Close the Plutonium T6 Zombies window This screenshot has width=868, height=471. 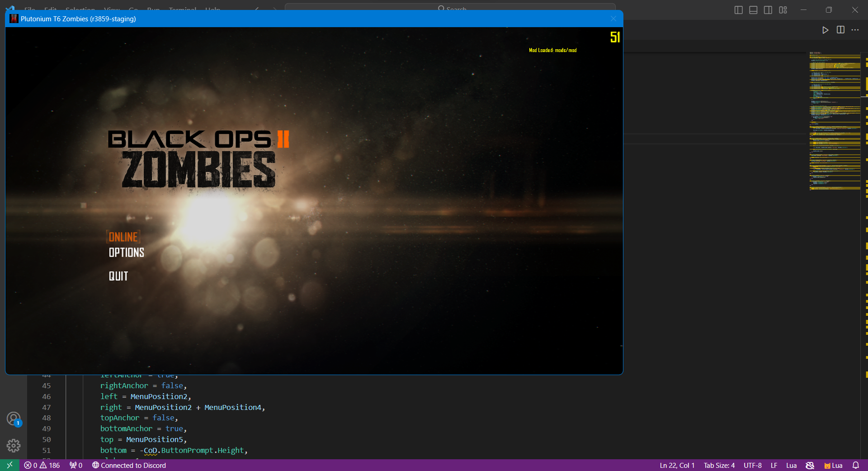613,19
